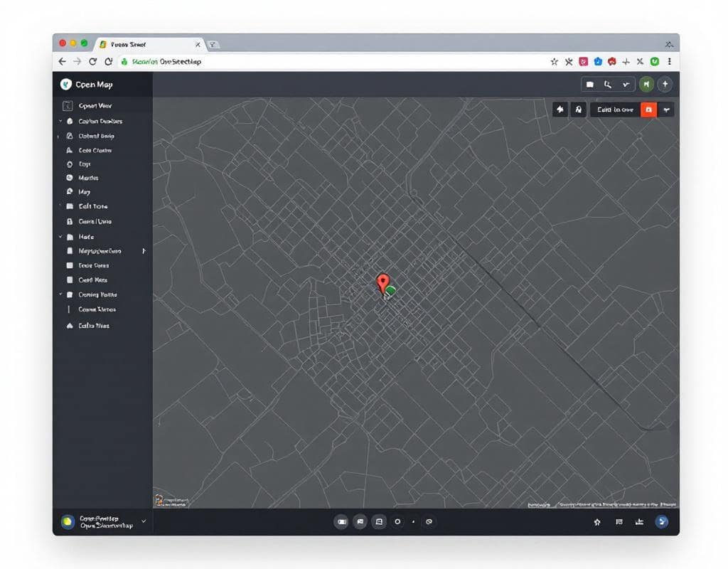Select the red camera tool on the map toolbar
Viewport: 728px width, 569px height.
tap(648, 110)
